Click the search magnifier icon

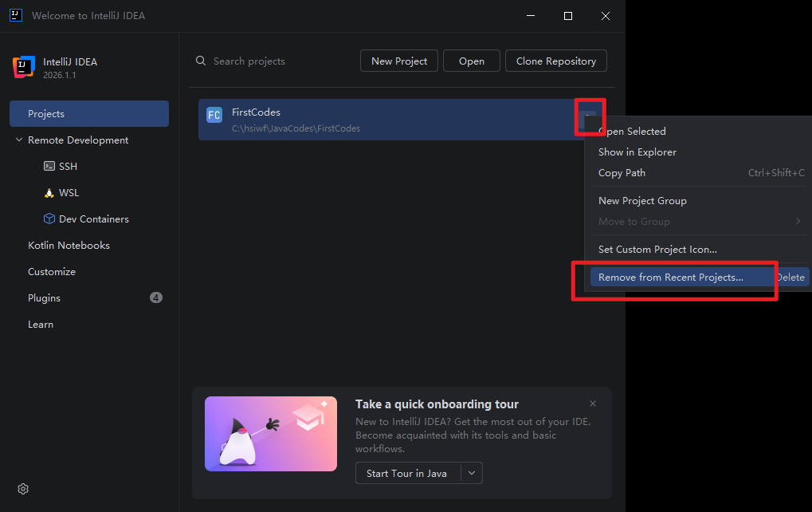coord(201,61)
